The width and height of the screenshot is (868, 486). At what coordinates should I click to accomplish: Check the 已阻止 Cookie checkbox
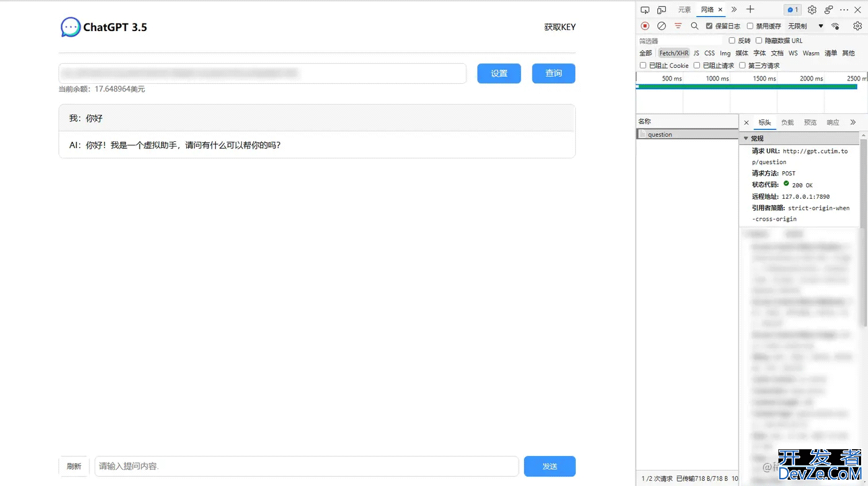[643, 65]
